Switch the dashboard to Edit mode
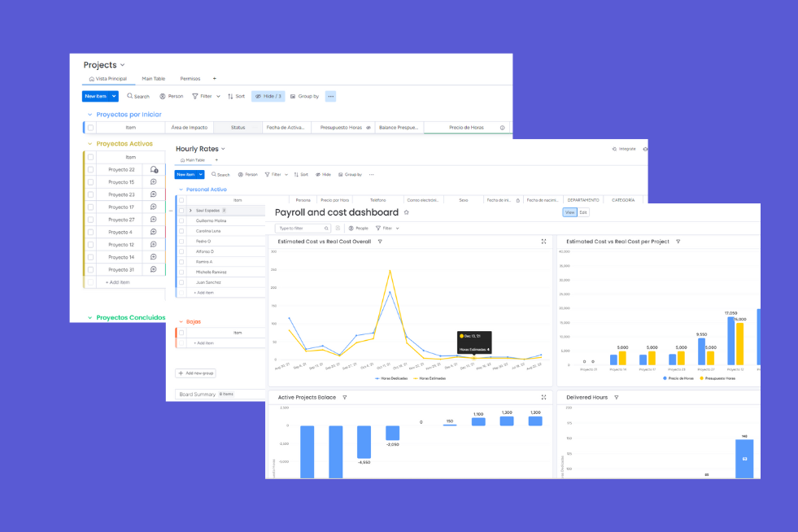 tap(584, 213)
